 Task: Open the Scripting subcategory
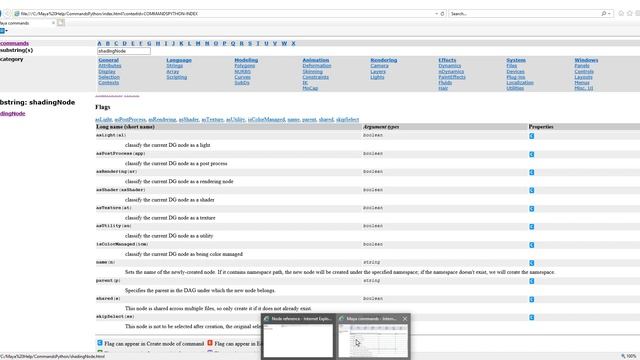[x=176, y=77]
